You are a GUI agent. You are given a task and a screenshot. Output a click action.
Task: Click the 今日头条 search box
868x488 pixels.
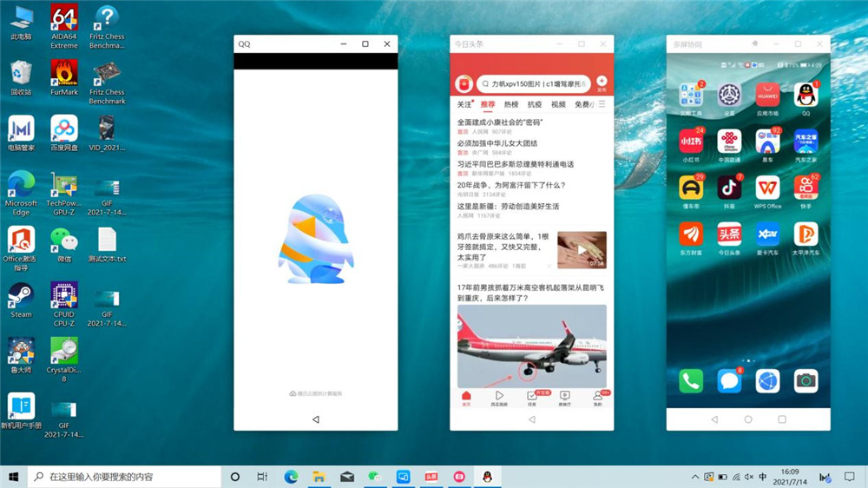[x=534, y=83]
